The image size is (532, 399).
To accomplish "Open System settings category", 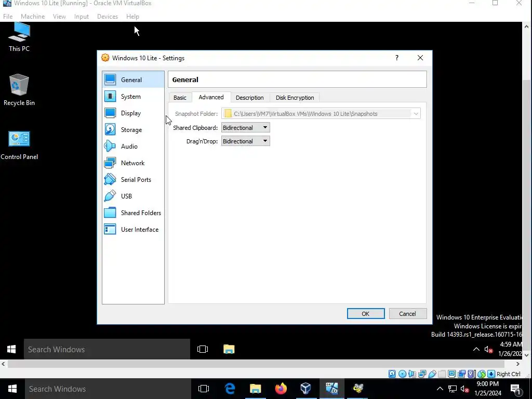I will pos(133,96).
